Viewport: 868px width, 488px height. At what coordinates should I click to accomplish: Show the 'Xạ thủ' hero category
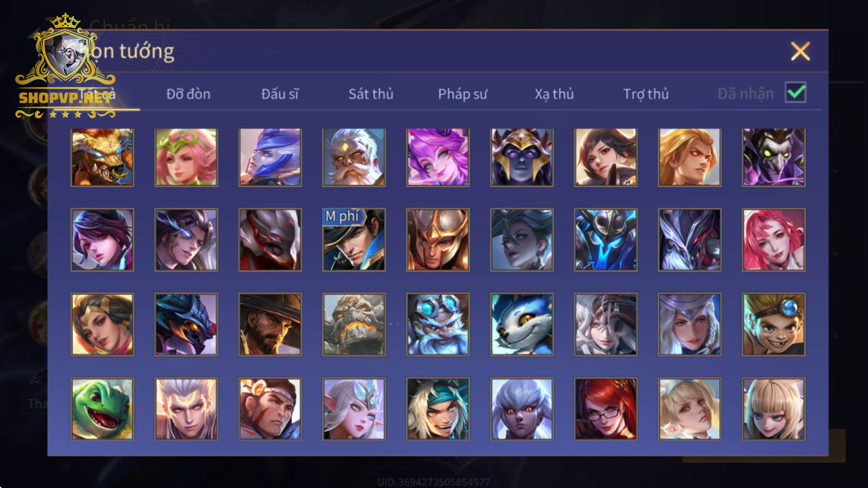click(554, 94)
